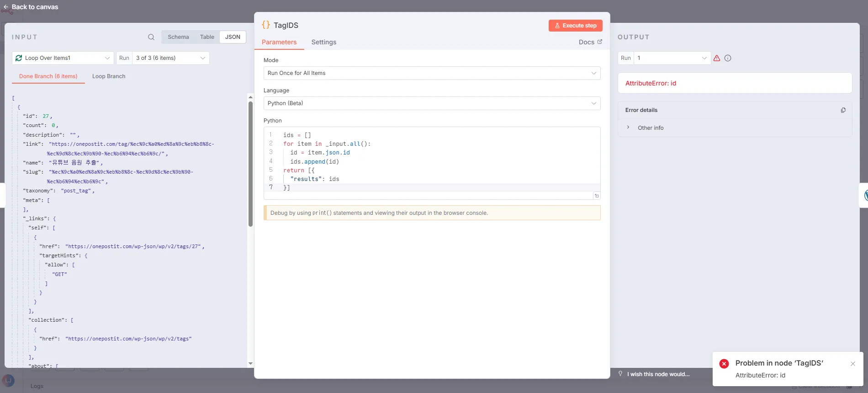
Task: Click inside the Python code editor on 'ids = []'
Action: coord(297,135)
